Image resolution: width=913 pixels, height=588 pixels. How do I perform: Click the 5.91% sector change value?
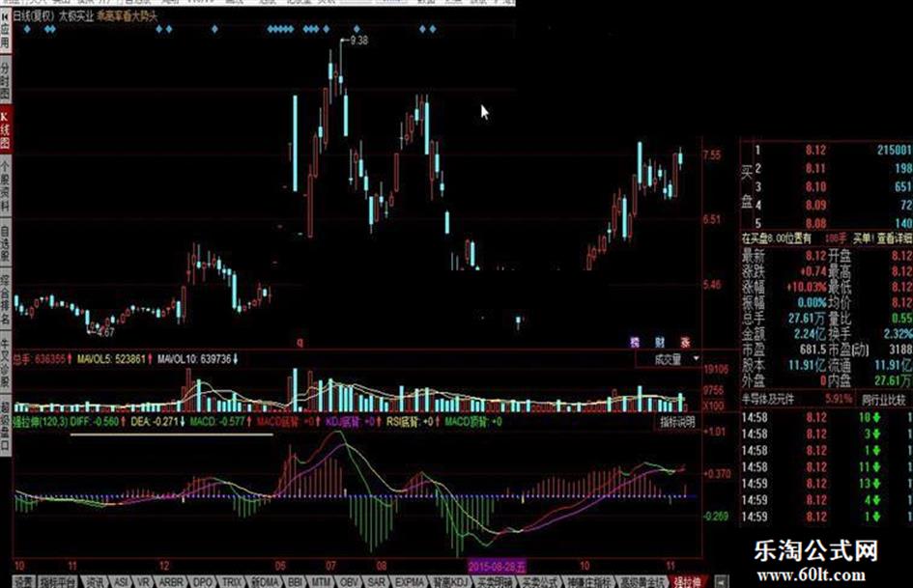tap(838, 400)
